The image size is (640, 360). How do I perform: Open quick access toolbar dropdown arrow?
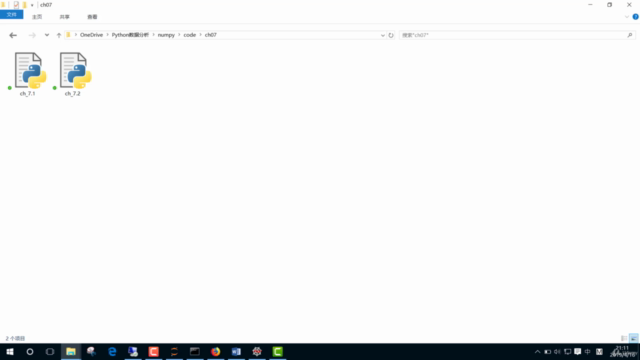32,5
